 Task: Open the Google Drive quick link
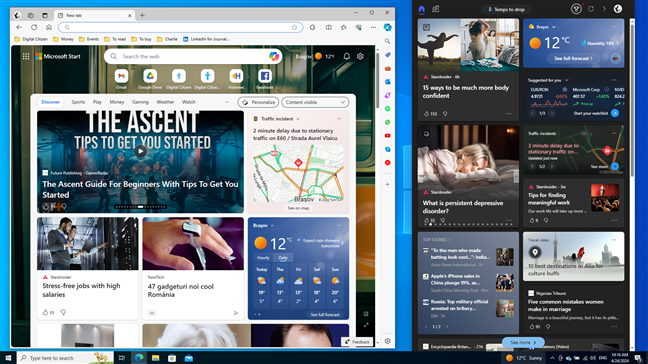[x=150, y=76]
